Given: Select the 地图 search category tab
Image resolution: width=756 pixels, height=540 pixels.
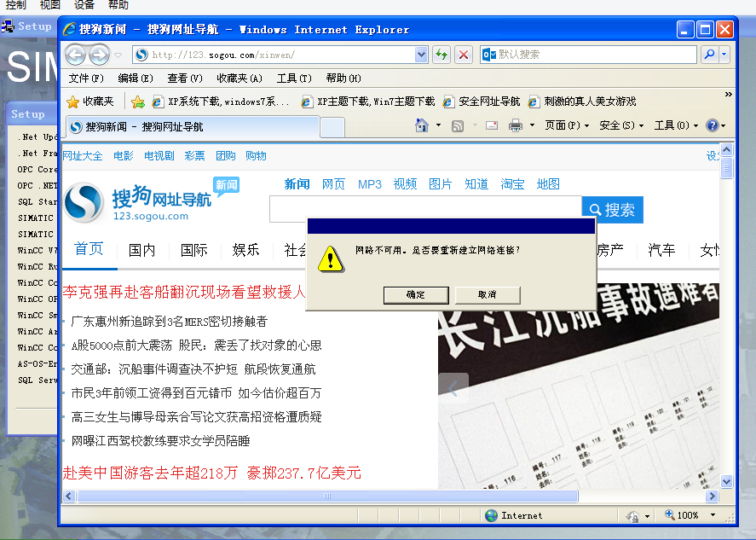Looking at the screenshot, I should 548,184.
